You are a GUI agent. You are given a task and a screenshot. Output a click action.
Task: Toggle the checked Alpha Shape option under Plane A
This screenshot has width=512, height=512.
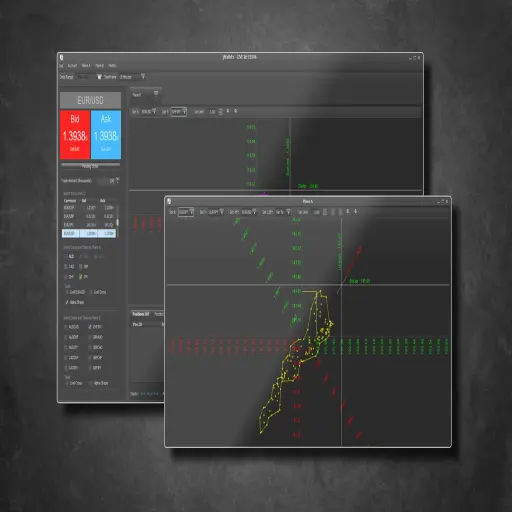pyautogui.click(x=67, y=302)
